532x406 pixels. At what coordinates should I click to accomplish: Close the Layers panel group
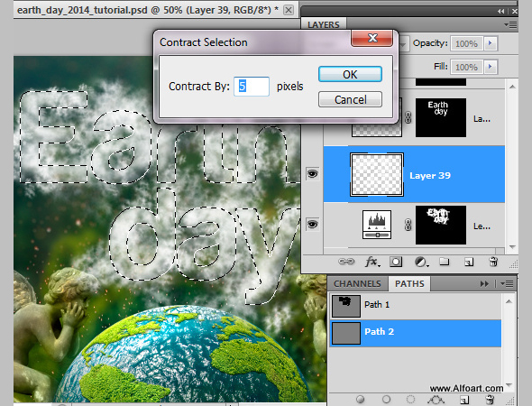point(514,11)
